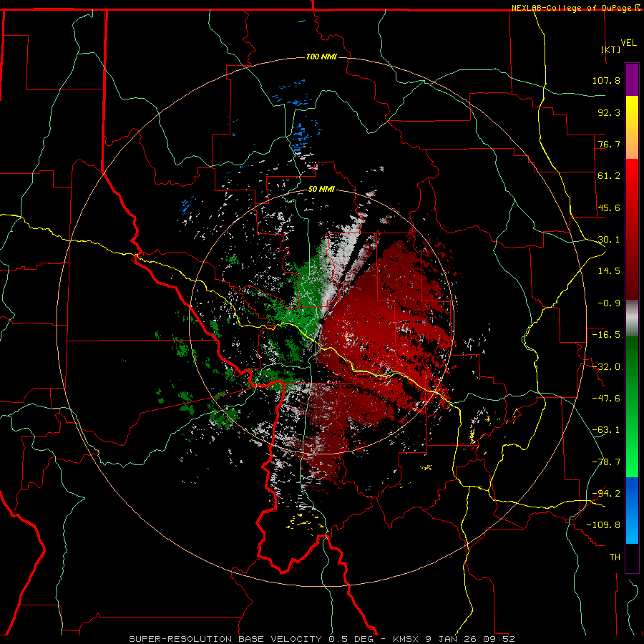
Task: Click the black radar site dot at center
Action: (x=321, y=321)
